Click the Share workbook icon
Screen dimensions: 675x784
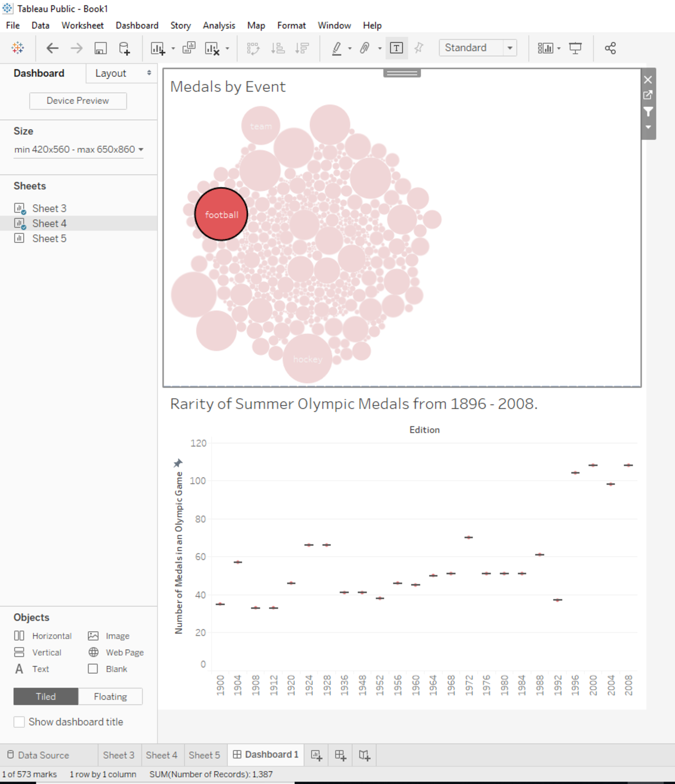click(610, 48)
